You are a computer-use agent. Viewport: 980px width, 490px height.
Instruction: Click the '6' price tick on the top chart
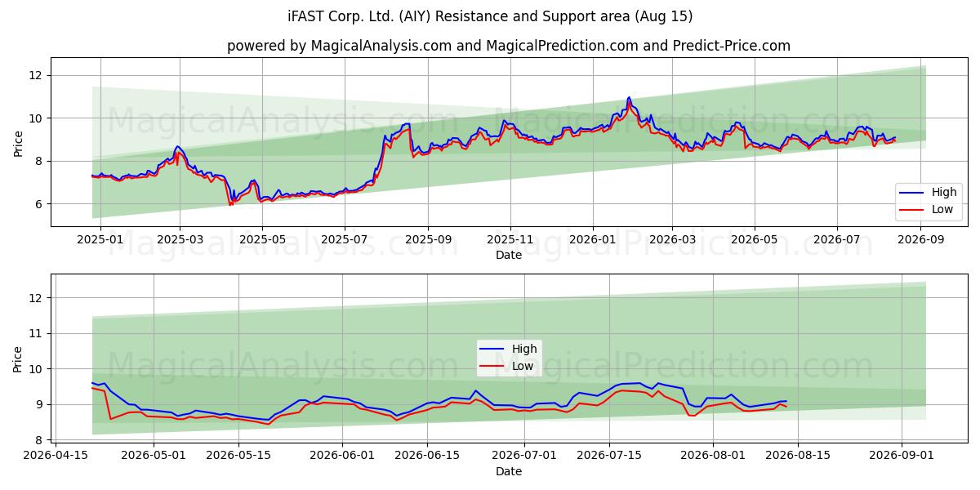[41, 204]
